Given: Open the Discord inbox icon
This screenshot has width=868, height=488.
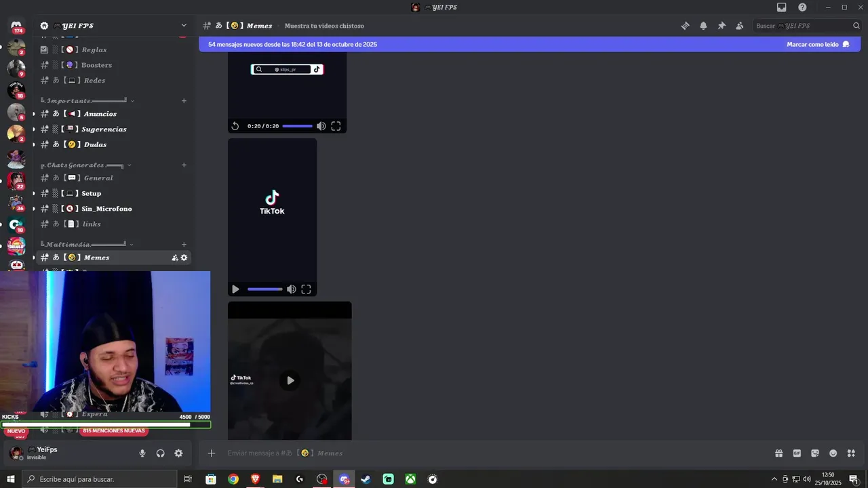Looking at the screenshot, I should [781, 7].
